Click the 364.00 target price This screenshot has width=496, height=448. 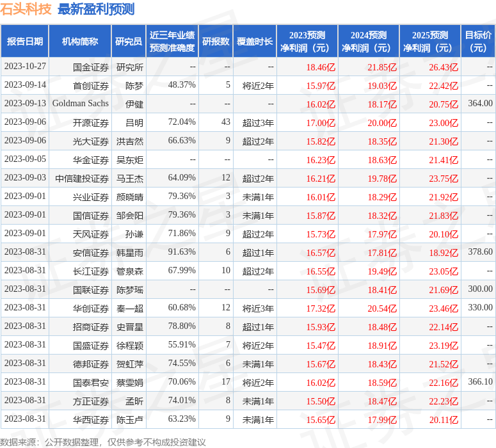(x=481, y=103)
